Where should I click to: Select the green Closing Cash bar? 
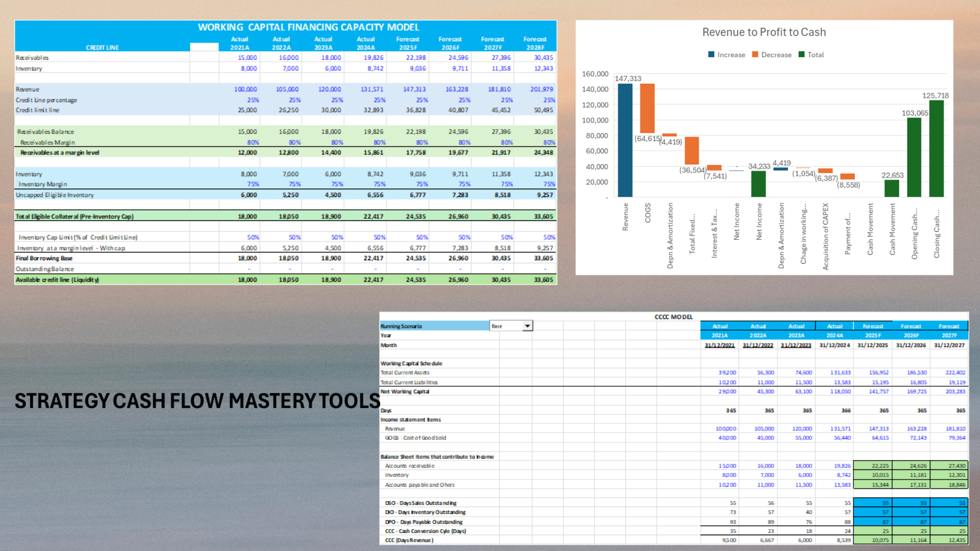click(x=937, y=148)
